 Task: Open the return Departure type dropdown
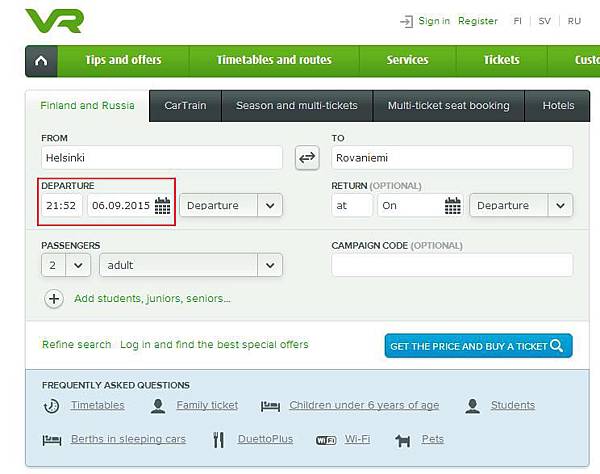tap(521, 205)
